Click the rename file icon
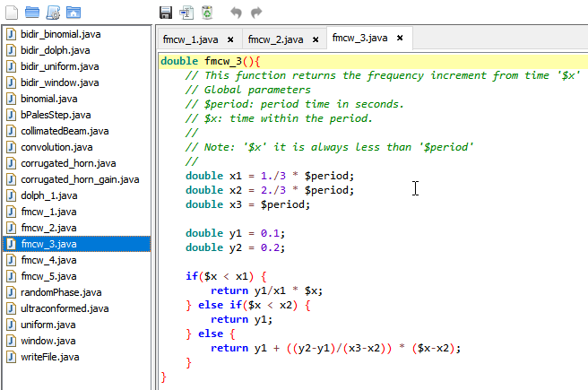 coord(186,13)
